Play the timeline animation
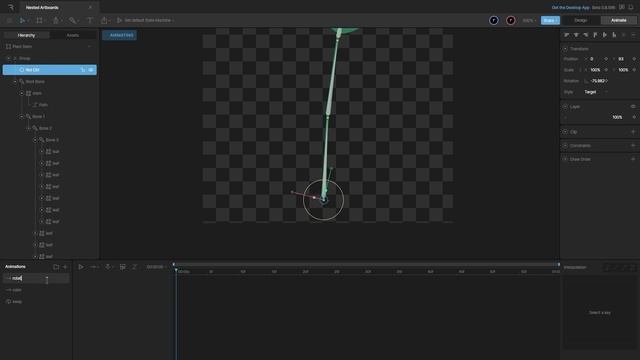 (x=81, y=267)
